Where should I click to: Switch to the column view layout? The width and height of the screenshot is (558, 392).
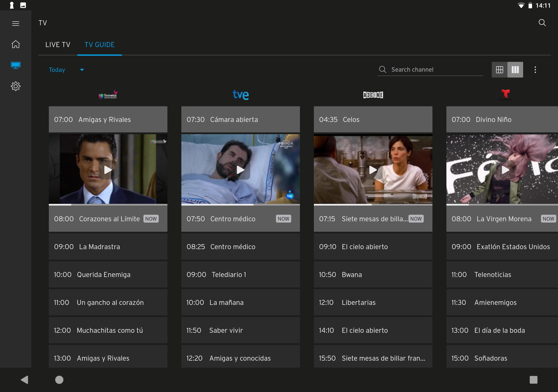pyautogui.click(x=515, y=70)
